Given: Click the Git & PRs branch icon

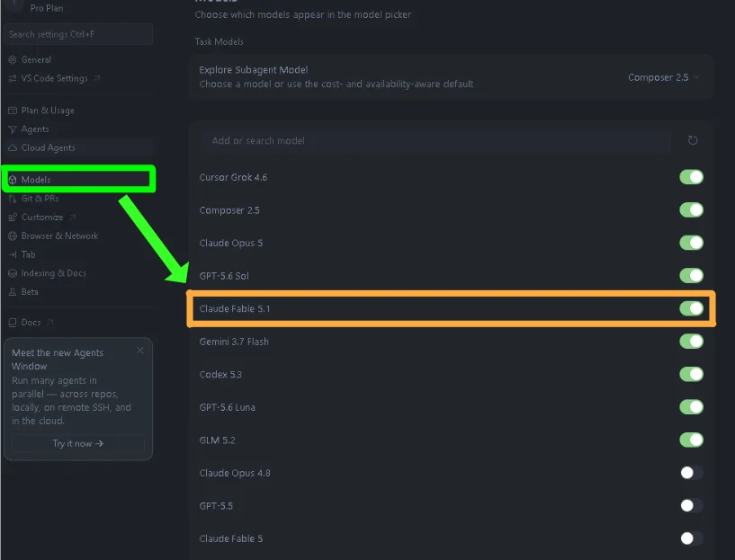Looking at the screenshot, I should point(13,199).
